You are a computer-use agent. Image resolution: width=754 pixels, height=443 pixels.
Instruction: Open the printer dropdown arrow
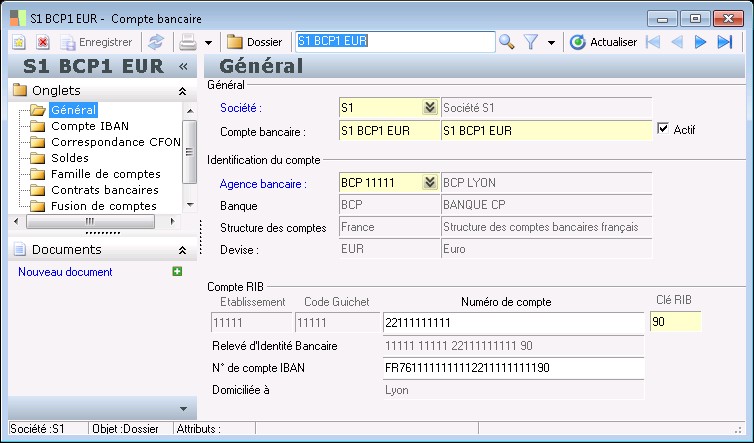pyautogui.click(x=208, y=43)
